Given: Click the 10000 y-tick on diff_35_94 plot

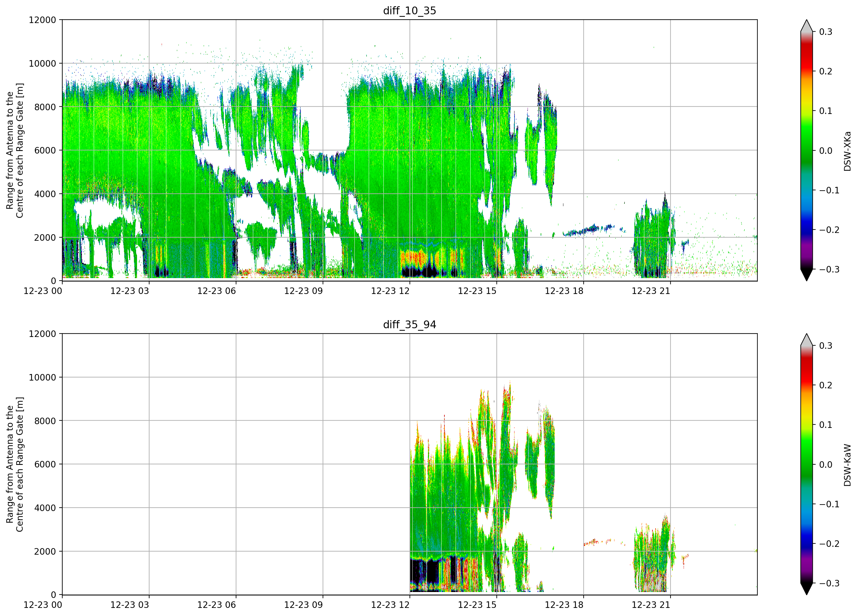Looking at the screenshot, I should pyautogui.click(x=42, y=378).
